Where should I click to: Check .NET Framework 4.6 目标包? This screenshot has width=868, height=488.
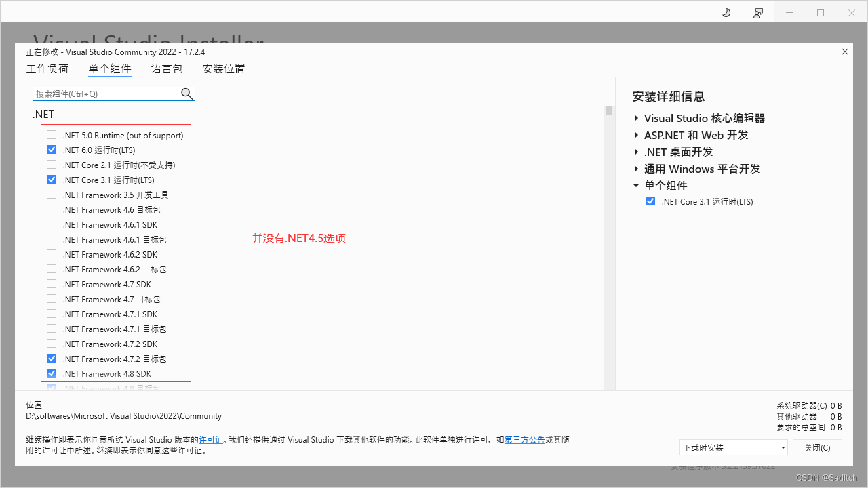(x=52, y=209)
